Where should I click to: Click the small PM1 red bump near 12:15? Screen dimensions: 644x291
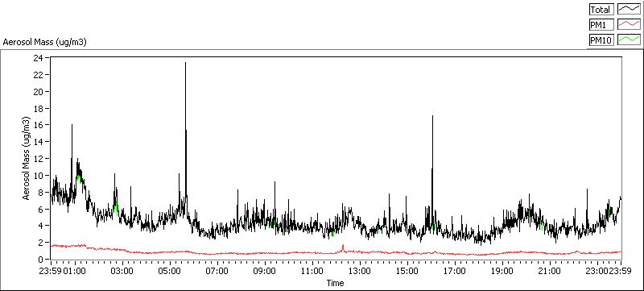343,247
